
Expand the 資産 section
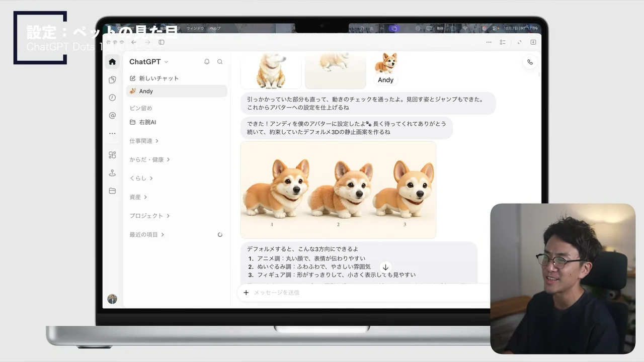click(x=138, y=197)
